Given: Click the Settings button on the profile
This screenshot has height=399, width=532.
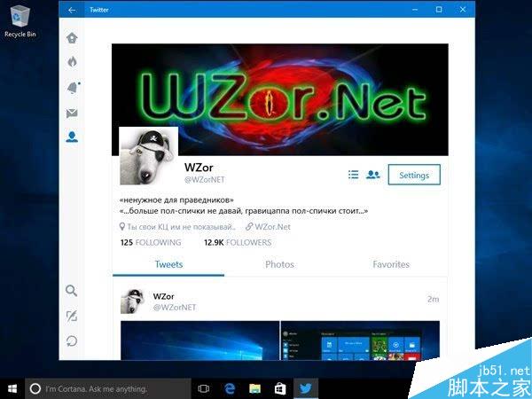Looking at the screenshot, I should pos(414,175).
